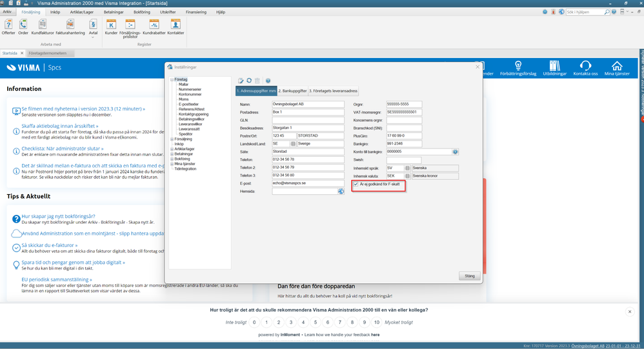Click the settings gear icon in top bar
Screen dimensions: 644x349
[545, 12]
